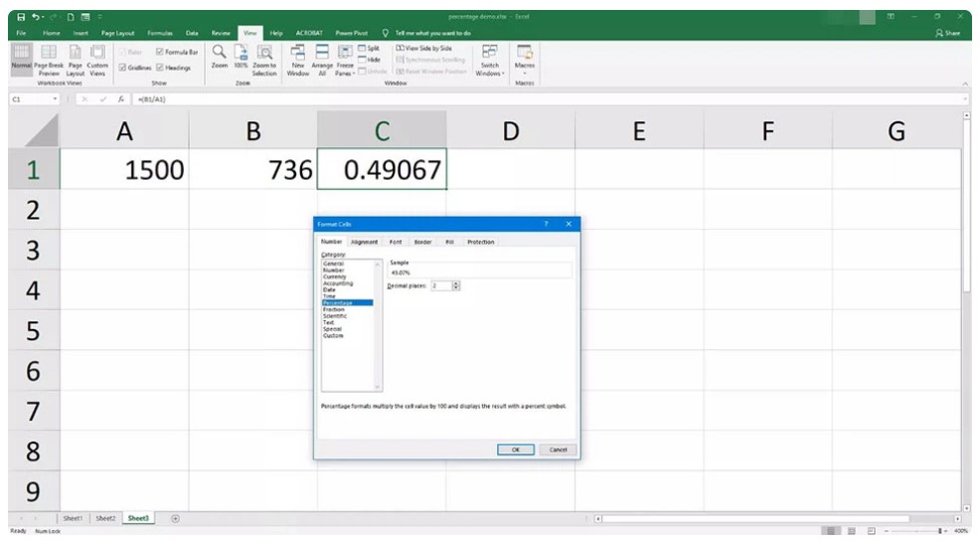Open Freeze Panes dropdown

[345, 60]
